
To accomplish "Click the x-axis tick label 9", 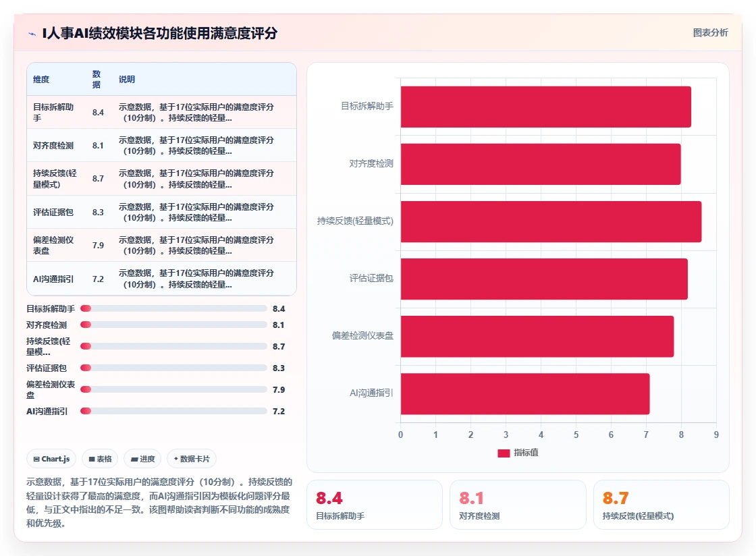I will [x=716, y=435].
